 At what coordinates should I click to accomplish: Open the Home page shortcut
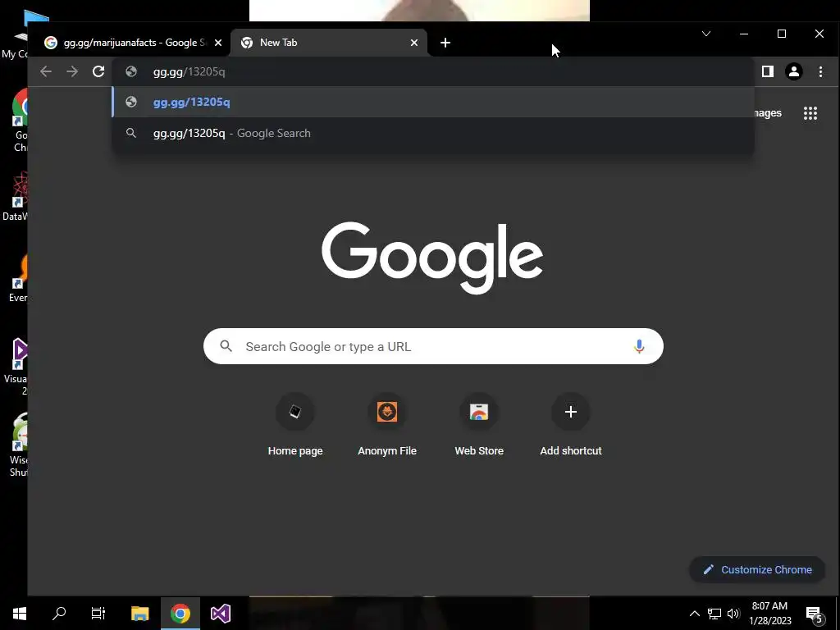295,426
